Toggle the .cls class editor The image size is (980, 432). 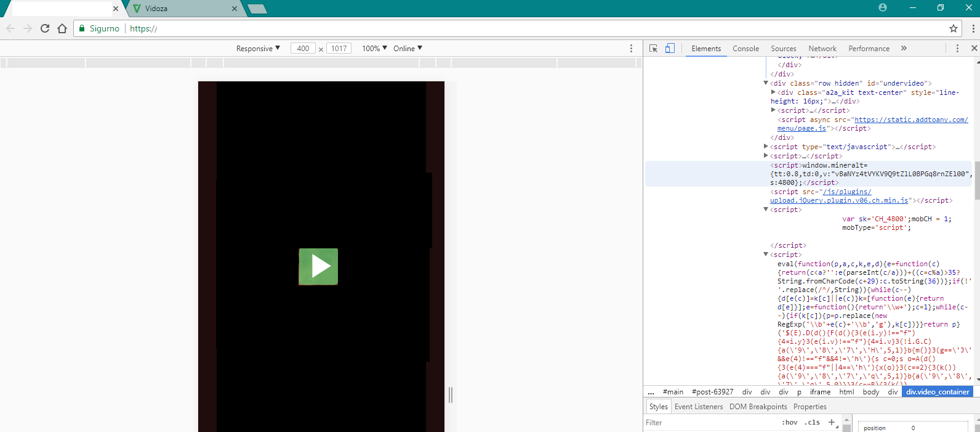813,422
